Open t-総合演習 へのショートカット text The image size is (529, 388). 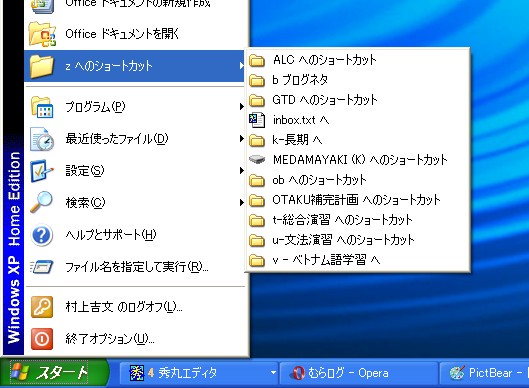[342, 220]
